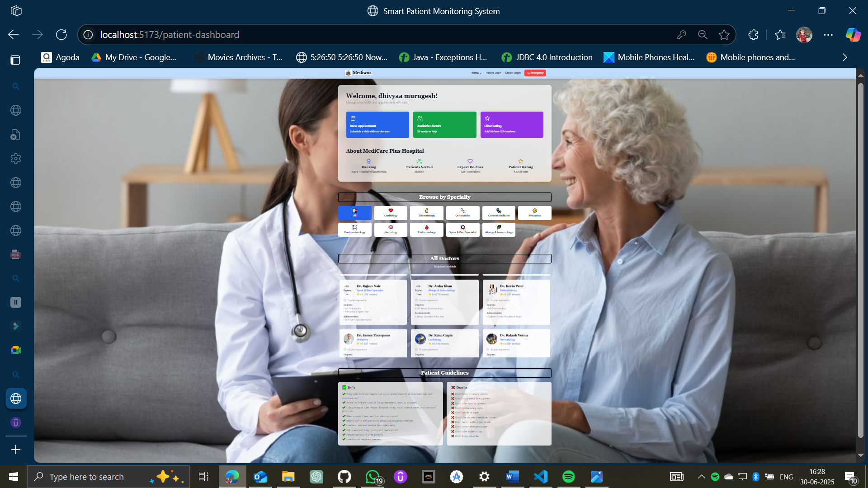Filter by Dermatology specialty
This screenshot has height=488, width=868.
426,213
